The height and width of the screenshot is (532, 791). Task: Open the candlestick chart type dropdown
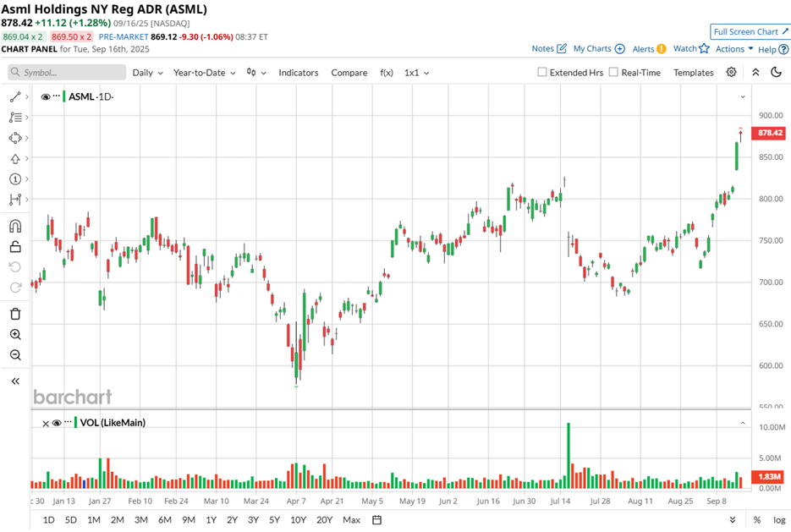pyautogui.click(x=256, y=73)
